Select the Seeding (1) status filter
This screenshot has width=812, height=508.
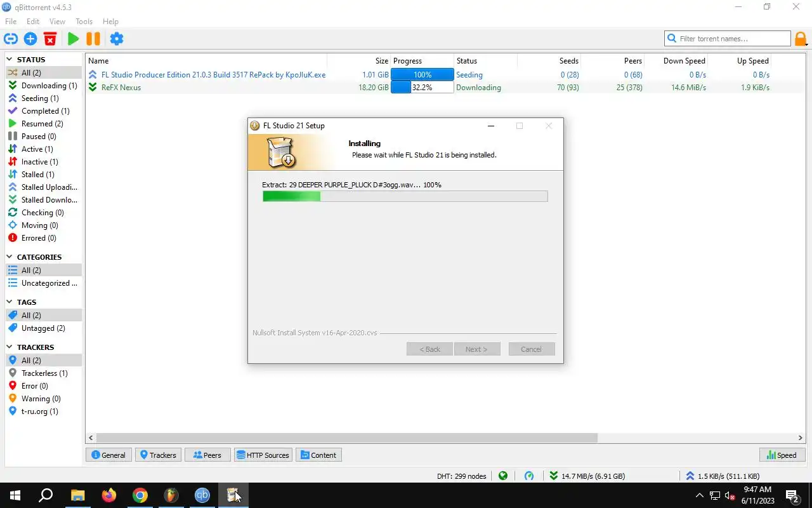44,98
